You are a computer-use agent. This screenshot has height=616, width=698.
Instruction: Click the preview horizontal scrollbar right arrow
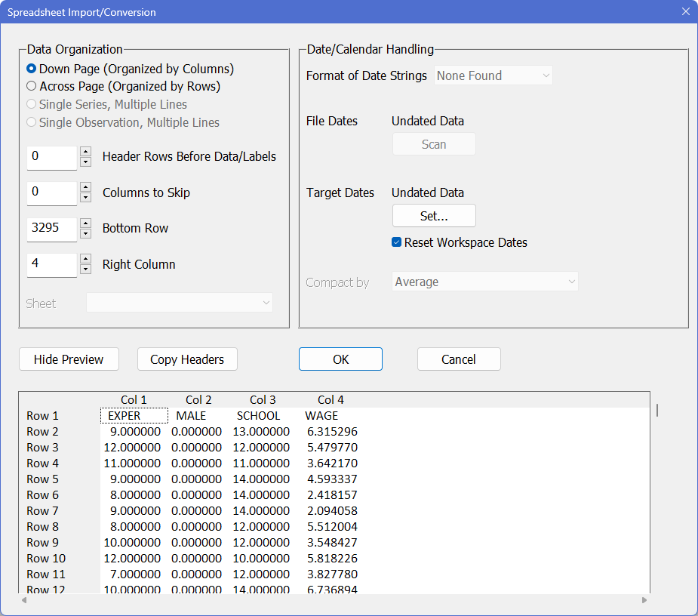pos(644,600)
